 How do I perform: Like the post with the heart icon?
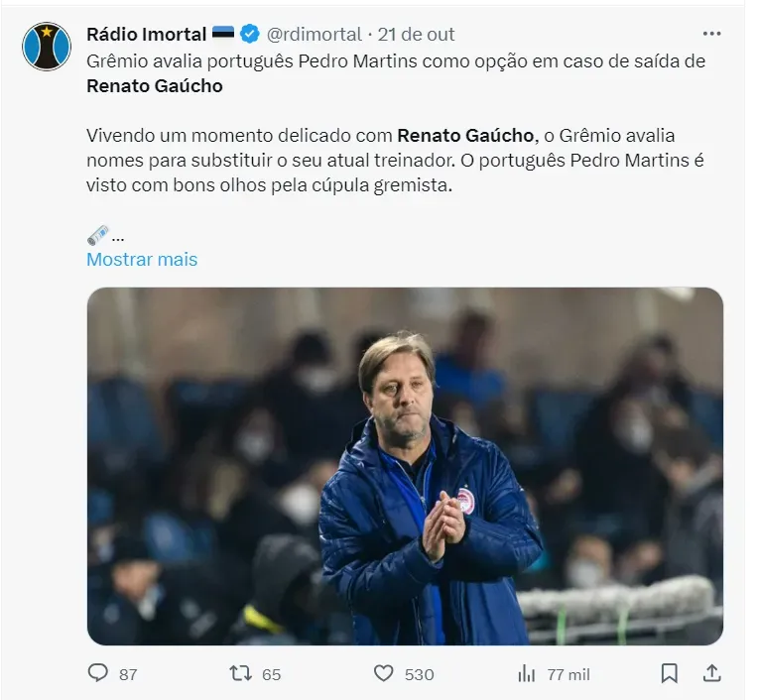(384, 673)
